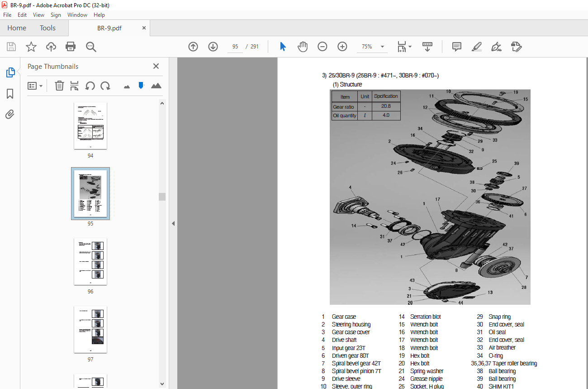Delete selected page with trash icon
This screenshot has height=389, width=588.
pyautogui.click(x=59, y=86)
